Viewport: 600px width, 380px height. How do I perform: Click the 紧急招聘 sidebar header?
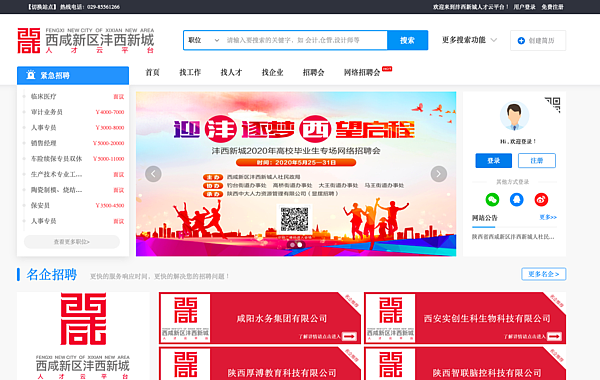(x=73, y=75)
